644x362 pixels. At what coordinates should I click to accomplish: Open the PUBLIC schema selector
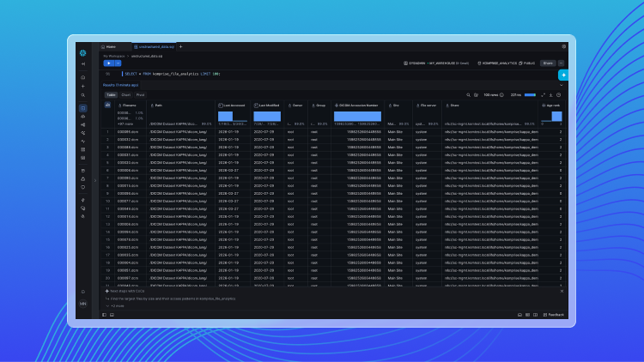[x=527, y=63]
